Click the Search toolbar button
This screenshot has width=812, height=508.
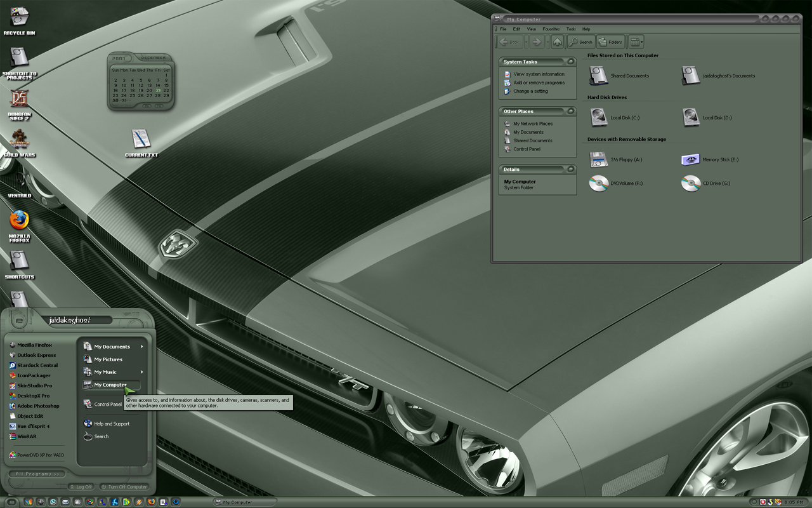581,42
